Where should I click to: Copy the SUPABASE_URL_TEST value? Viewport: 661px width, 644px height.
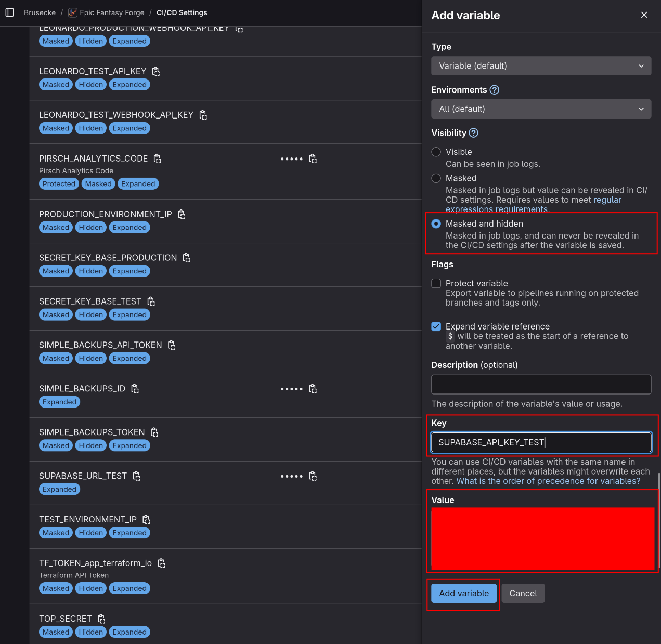(313, 476)
